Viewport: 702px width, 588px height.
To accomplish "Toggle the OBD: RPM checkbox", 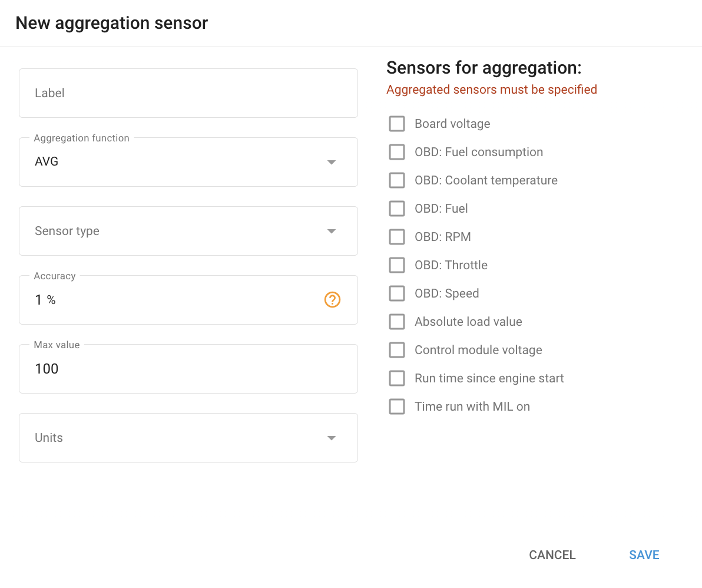I will pos(397,237).
